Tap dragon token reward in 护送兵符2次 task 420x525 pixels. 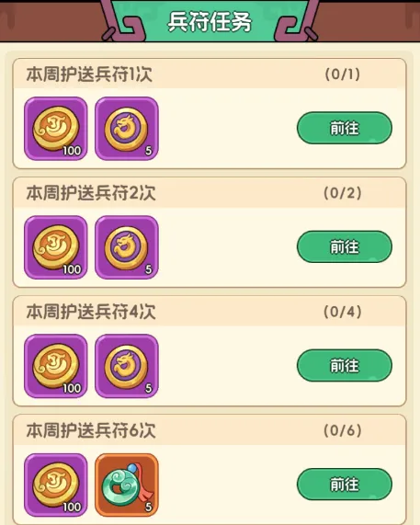[127, 247]
